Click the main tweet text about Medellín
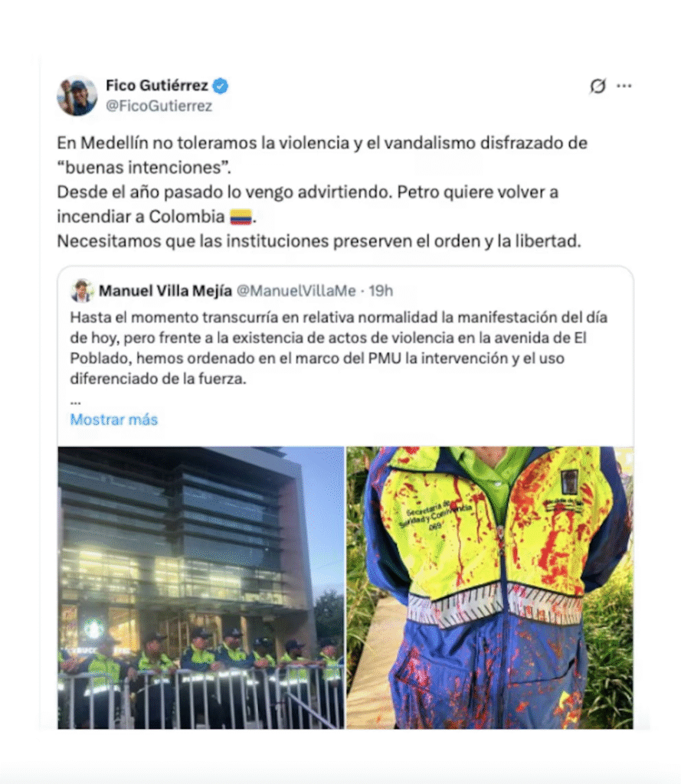The image size is (681, 784). [x=322, y=192]
